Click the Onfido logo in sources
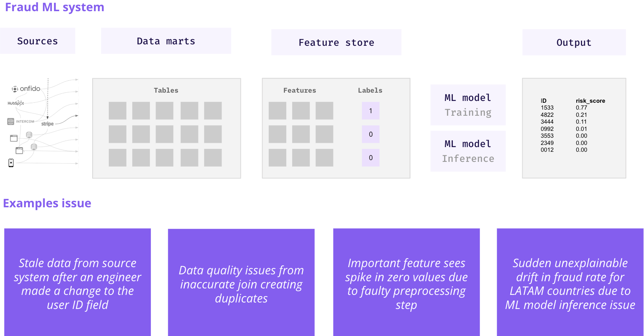 (26, 89)
